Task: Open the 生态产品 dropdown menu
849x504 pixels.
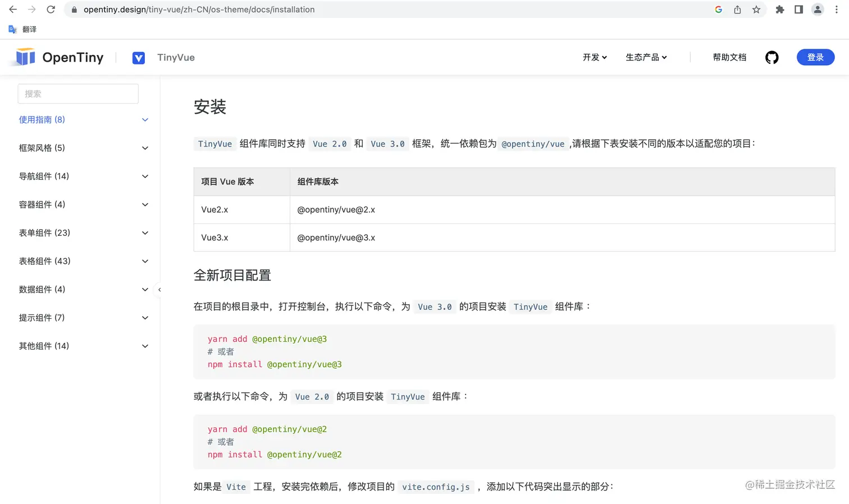Action: [x=646, y=57]
